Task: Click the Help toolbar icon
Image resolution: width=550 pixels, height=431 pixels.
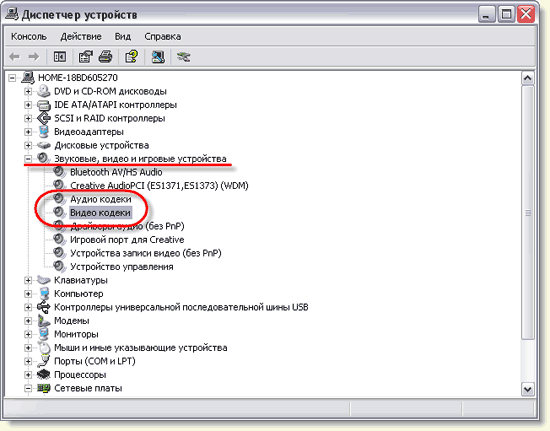Action: tap(132, 56)
